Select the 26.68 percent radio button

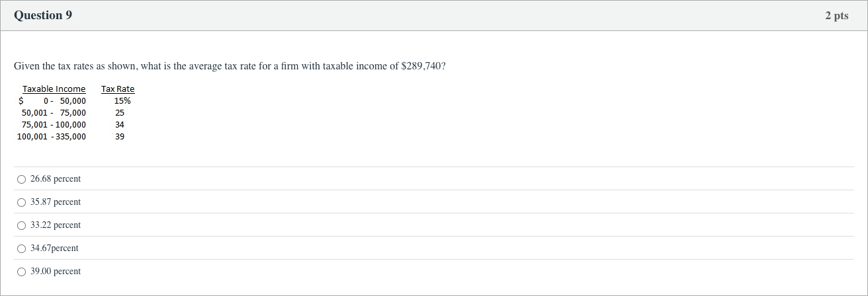22,179
